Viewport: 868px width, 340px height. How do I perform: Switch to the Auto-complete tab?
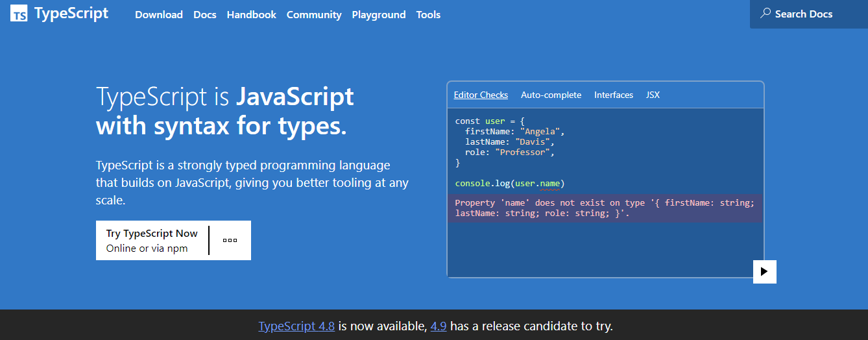(551, 95)
